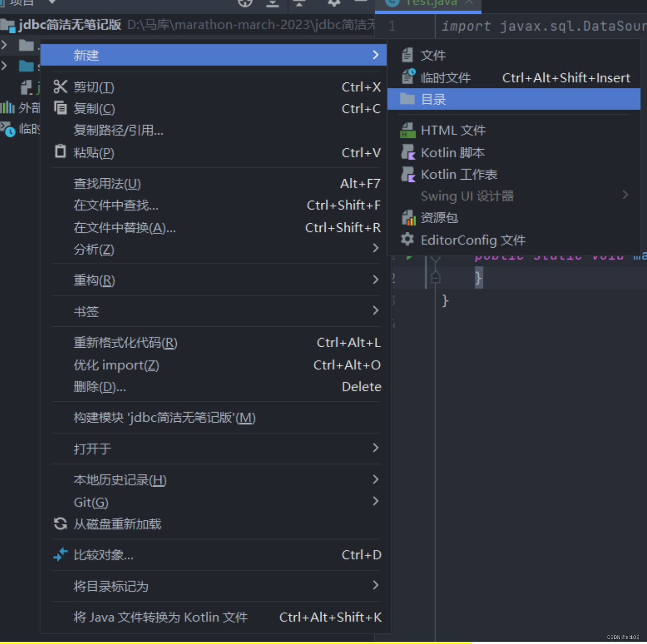Click the arrow on the 分析(Z) row

click(375, 248)
